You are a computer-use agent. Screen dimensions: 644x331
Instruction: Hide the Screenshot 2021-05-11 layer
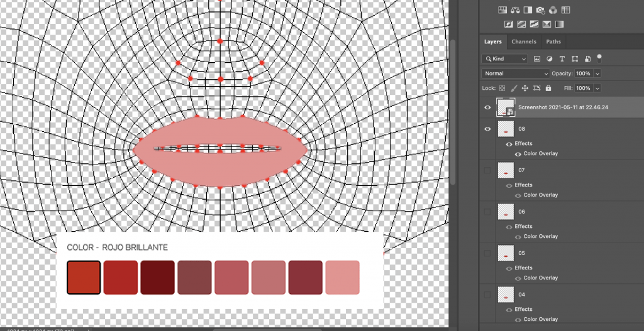[x=487, y=107]
